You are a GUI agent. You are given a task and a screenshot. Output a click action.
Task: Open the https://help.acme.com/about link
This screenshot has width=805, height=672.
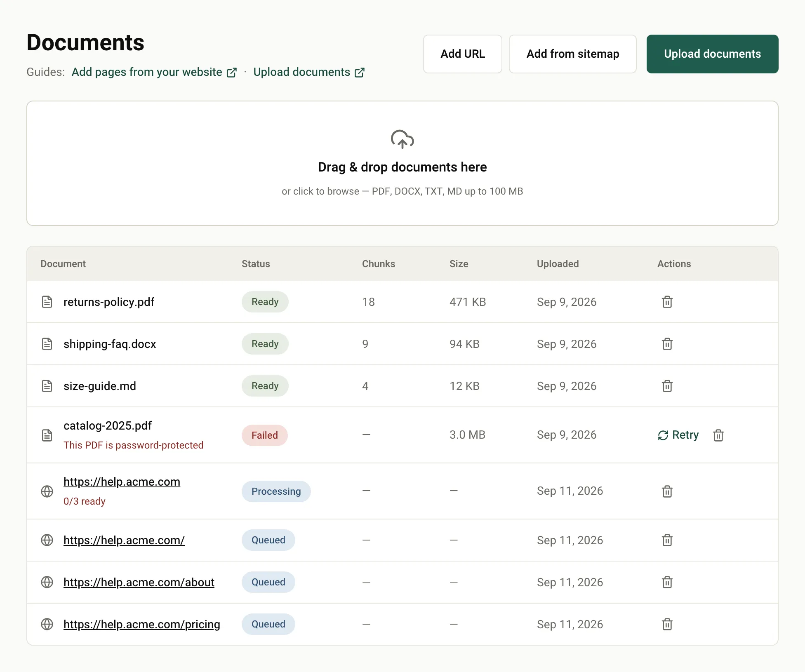pos(139,582)
